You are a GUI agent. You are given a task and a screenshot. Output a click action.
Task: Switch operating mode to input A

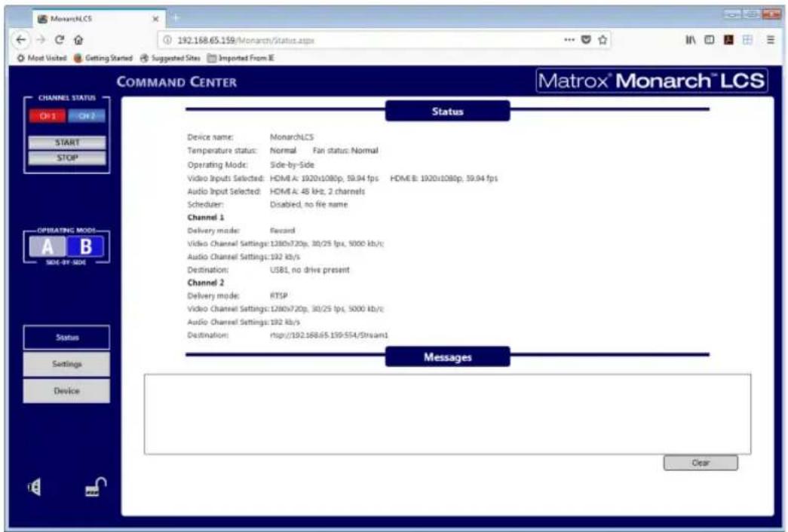[48, 246]
